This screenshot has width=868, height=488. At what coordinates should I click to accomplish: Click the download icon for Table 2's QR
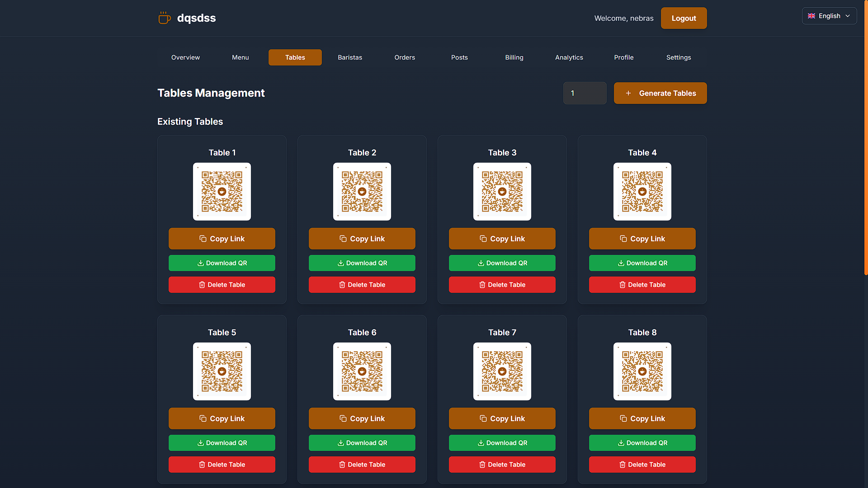(x=341, y=263)
